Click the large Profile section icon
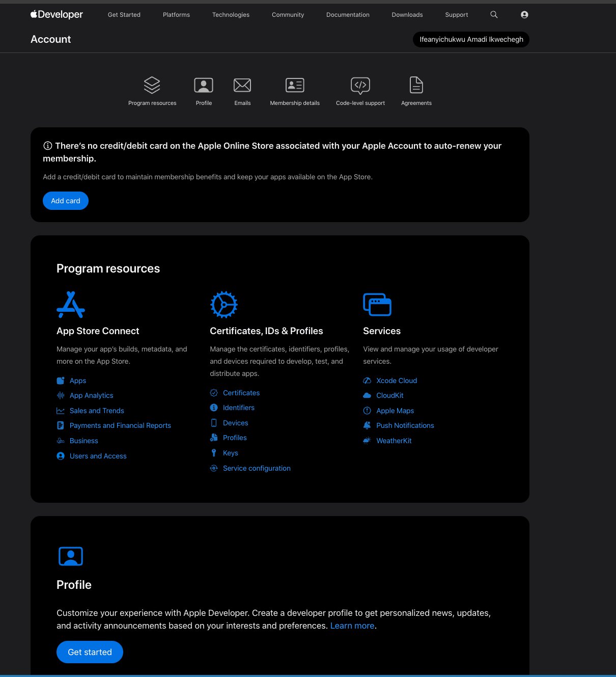The image size is (616, 677). pos(71,556)
